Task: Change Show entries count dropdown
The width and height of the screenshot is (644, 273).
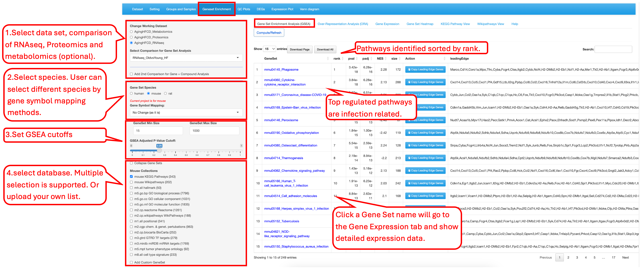Action: pyautogui.click(x=269, y=49)
